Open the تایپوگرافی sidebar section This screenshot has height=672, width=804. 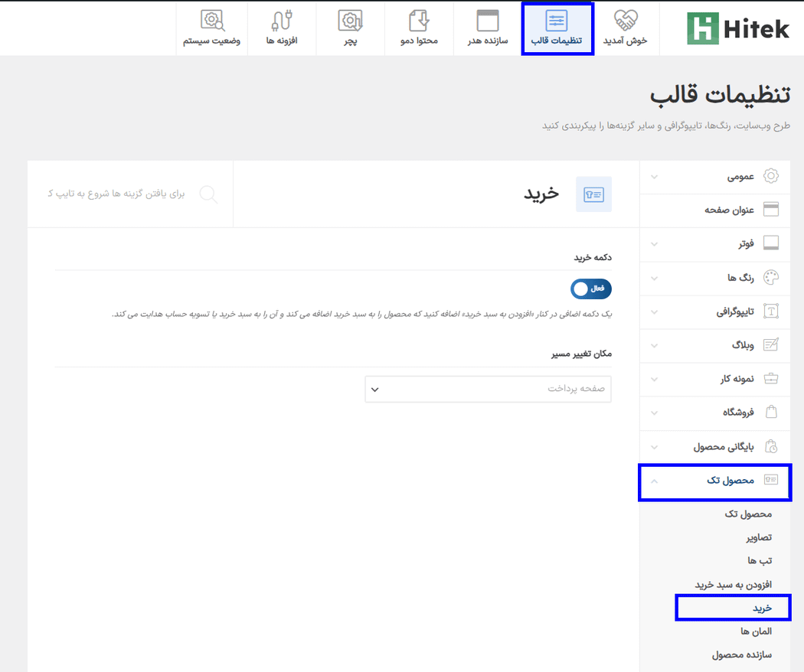tap(714, 312)
